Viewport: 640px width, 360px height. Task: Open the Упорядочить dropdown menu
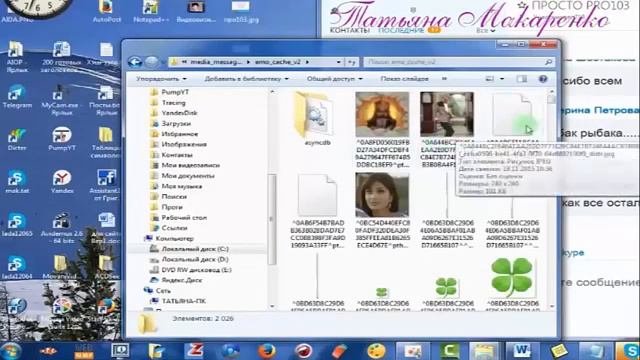point(161,79)
